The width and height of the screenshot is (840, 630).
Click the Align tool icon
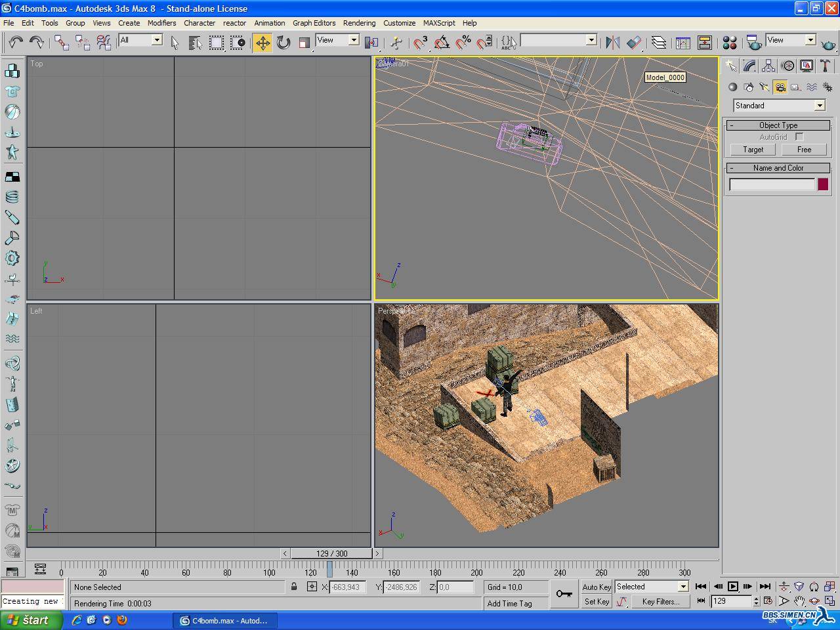634,43
